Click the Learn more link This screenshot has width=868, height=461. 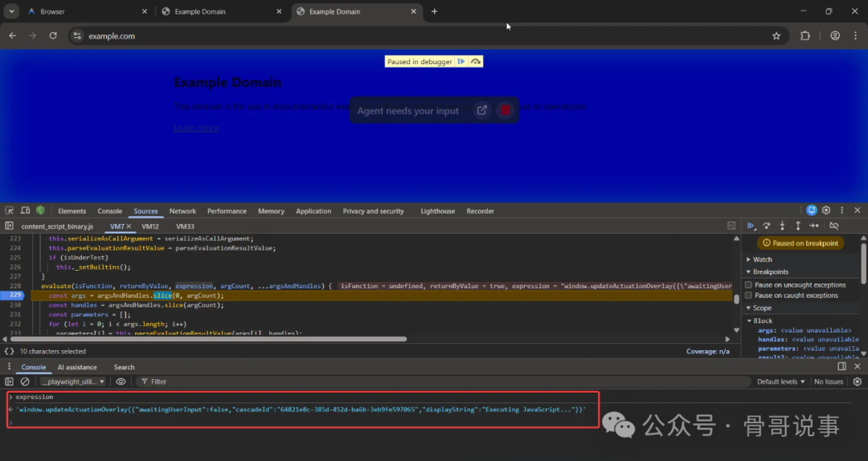click(196, 129)
